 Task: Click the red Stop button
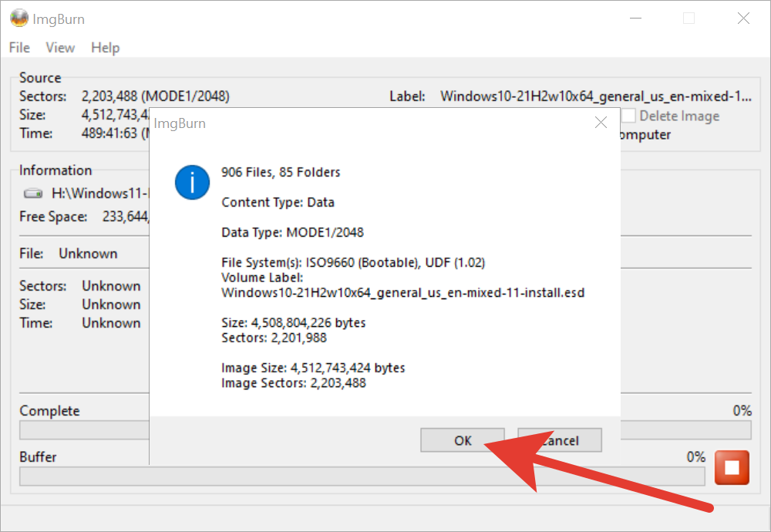coord(732,467)
